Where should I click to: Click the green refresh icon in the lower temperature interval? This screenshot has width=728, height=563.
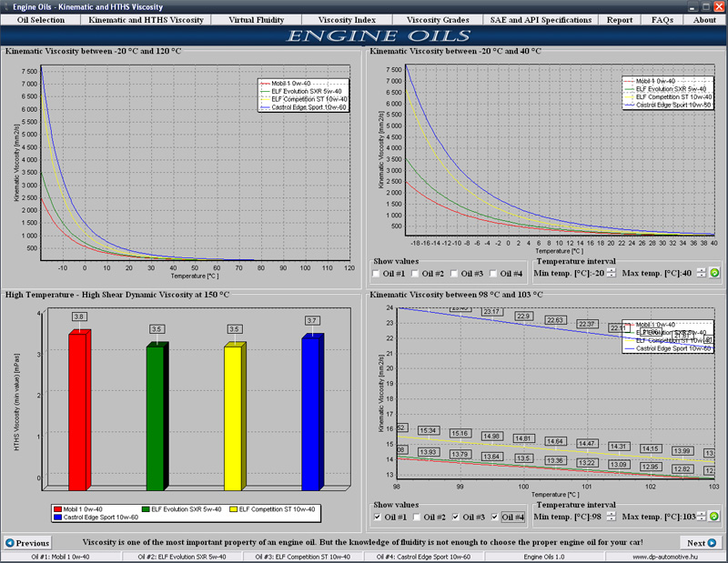[x=714, y=518]
